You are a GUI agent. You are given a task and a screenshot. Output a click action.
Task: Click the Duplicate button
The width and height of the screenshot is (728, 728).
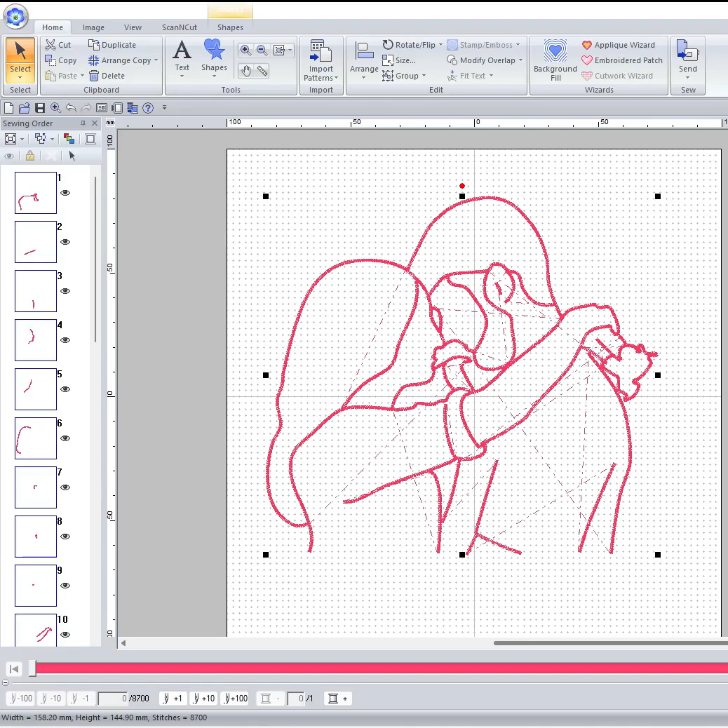112,45
